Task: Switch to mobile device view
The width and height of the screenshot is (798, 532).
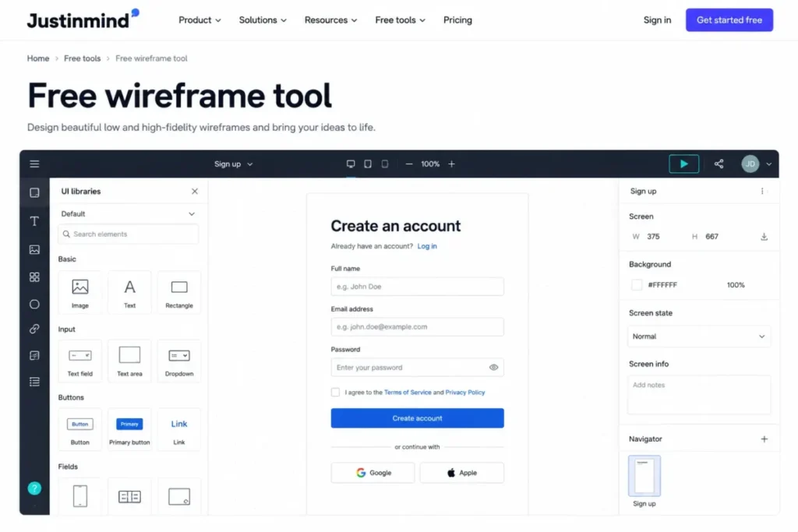Action: [x=385, y=164]
